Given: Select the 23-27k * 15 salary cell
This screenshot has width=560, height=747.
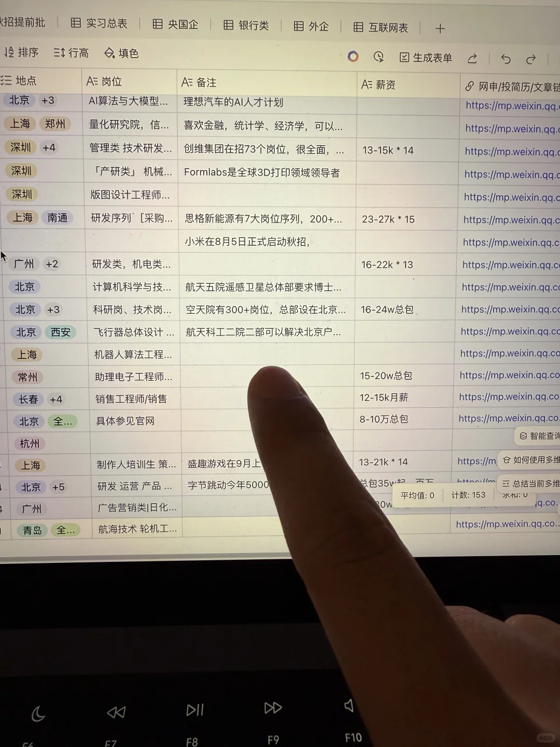Looking at the screenshot, I should pos(407,219).
